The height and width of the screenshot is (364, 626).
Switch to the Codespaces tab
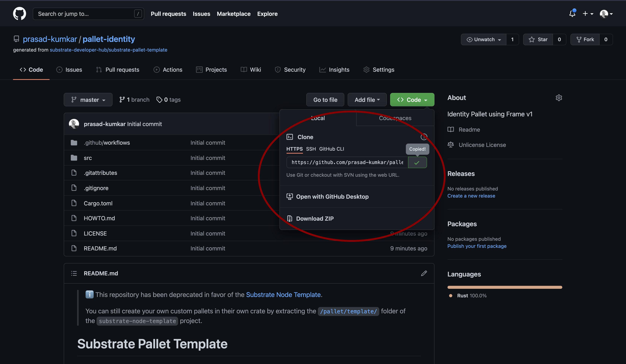click(x=395, y=118)
